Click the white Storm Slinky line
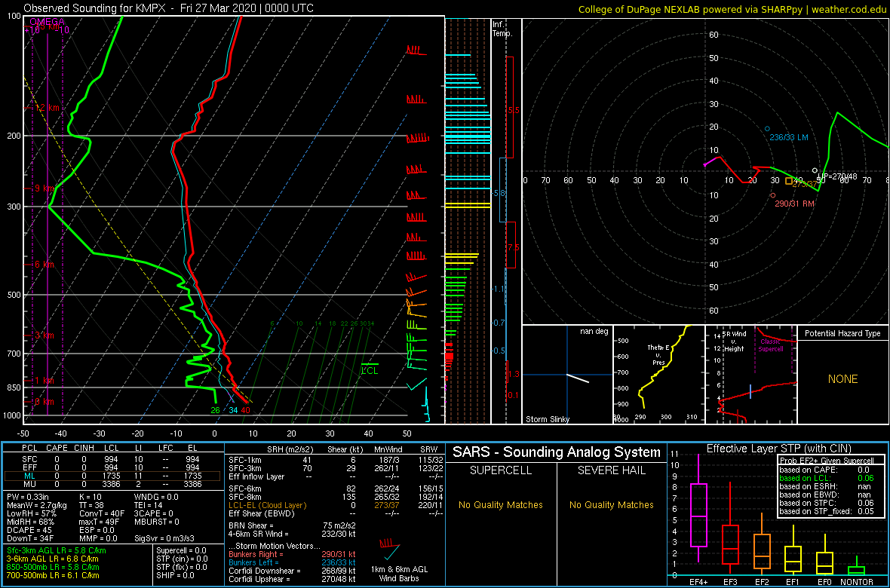The width and height of the screenshot is (890, 588). [x=577, y=378]
